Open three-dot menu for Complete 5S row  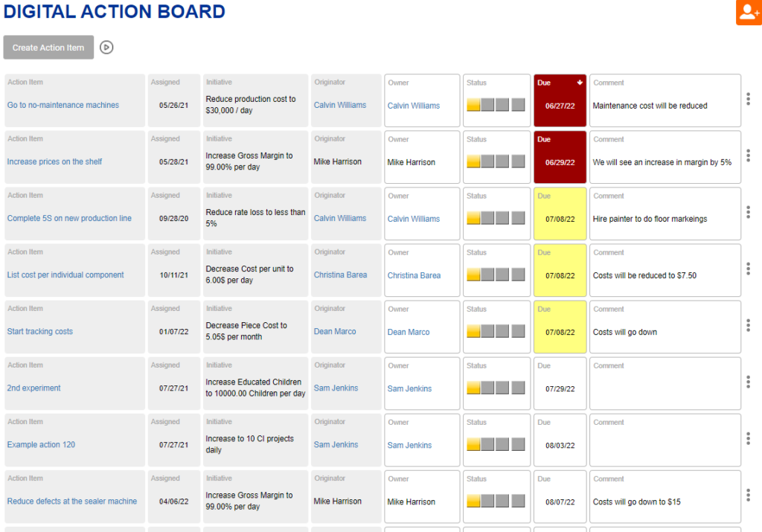[748, 212]
